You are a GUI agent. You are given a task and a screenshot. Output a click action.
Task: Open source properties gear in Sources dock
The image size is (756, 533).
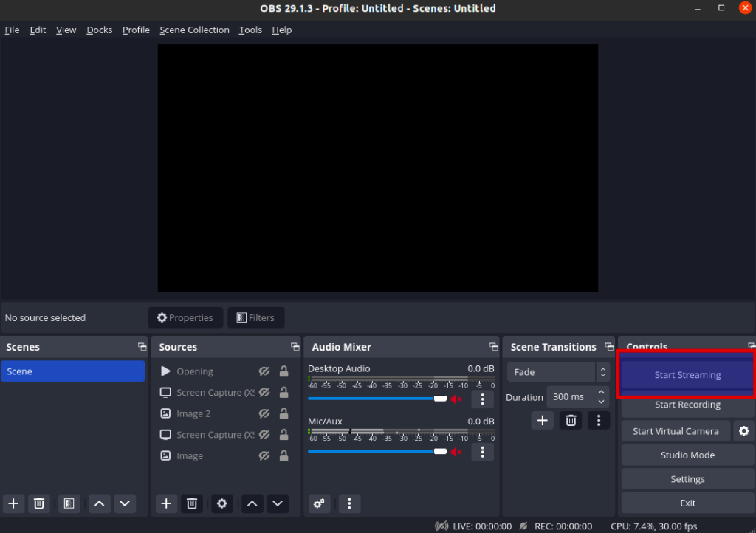[221, 503]
